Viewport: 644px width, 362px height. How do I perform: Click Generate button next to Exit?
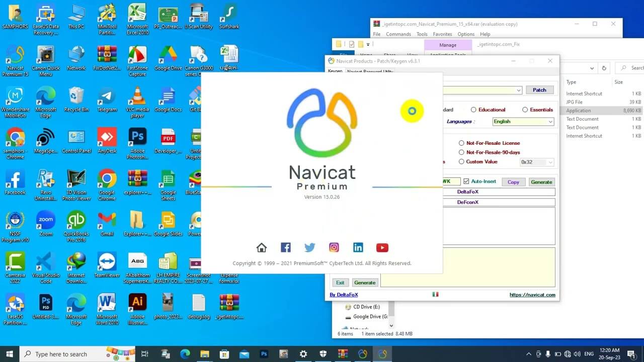click(x=365, y=283)
